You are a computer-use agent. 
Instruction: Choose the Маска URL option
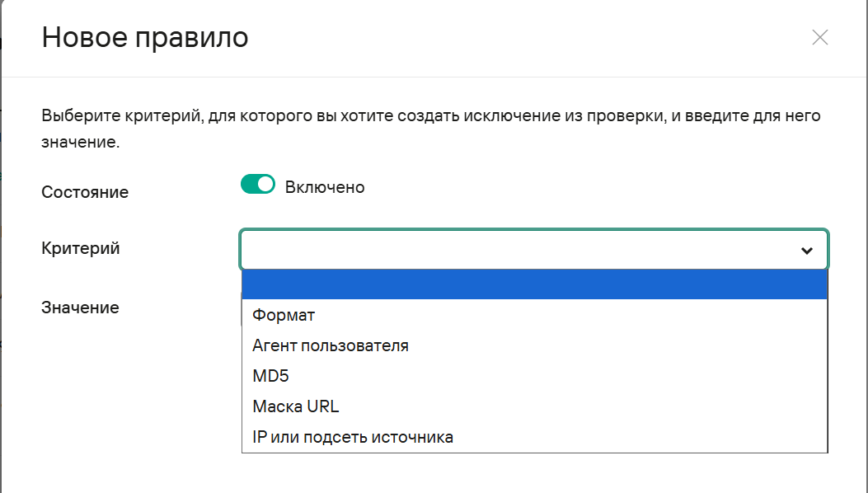(x=296, y=406)
